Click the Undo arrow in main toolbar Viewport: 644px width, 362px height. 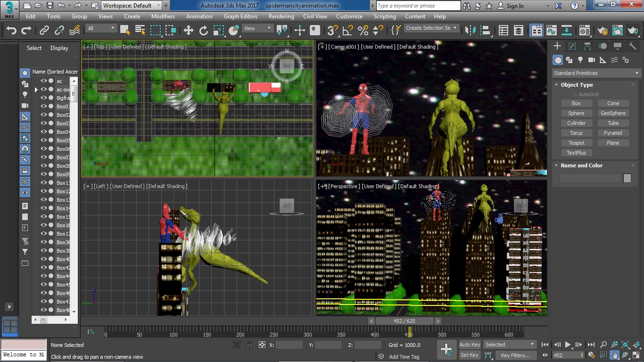(11, 31)
